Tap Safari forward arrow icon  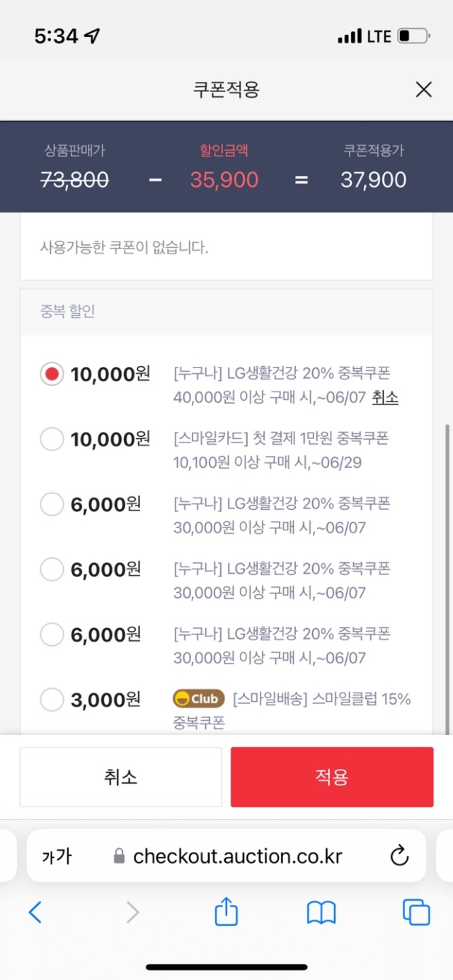click(x=132, y=912)
